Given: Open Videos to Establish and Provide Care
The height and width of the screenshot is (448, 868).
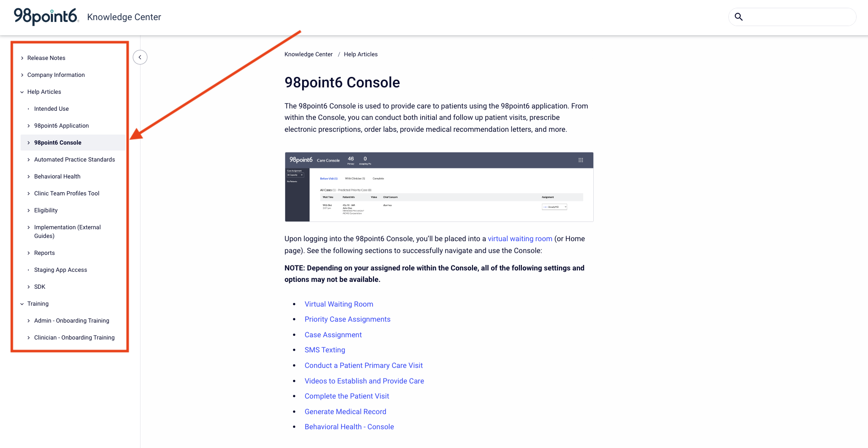Looking at the screenshot, I should click(364, 381).
